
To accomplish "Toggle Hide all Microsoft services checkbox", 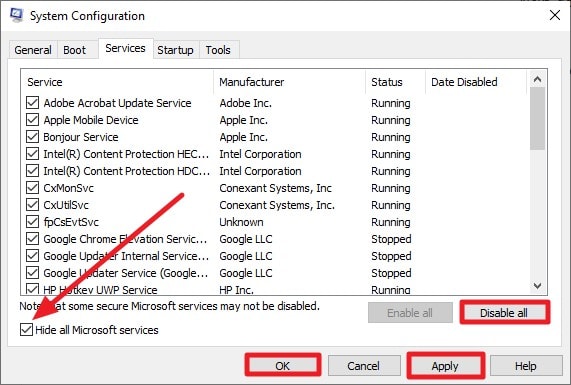I will (x=26, y=330).
